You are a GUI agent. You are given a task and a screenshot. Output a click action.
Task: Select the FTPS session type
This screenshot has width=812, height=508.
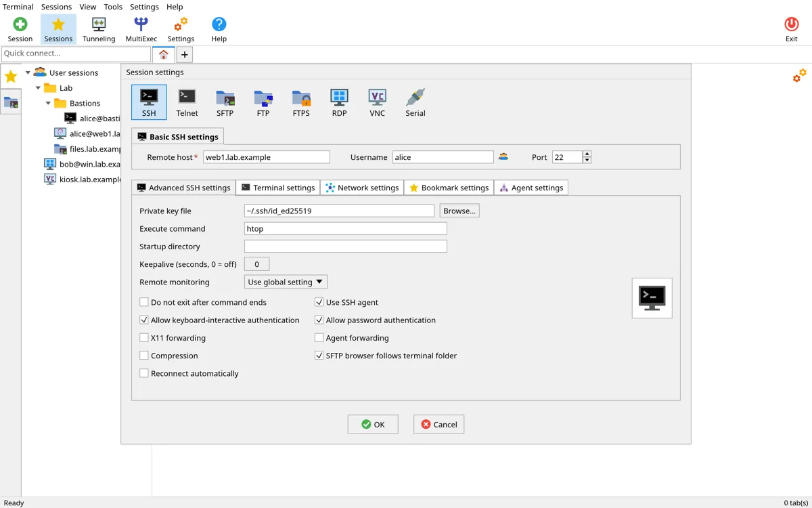pyautogui.click(x=301, y=102)
